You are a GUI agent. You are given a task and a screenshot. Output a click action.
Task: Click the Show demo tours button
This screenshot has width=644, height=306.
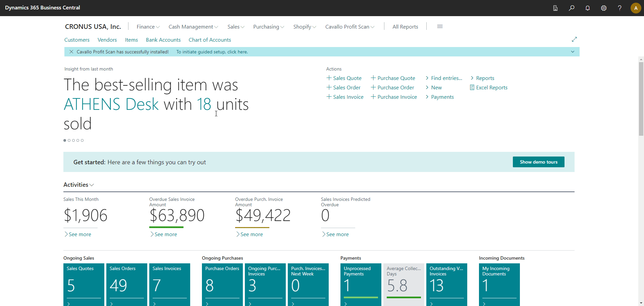(x=538, y=162)
